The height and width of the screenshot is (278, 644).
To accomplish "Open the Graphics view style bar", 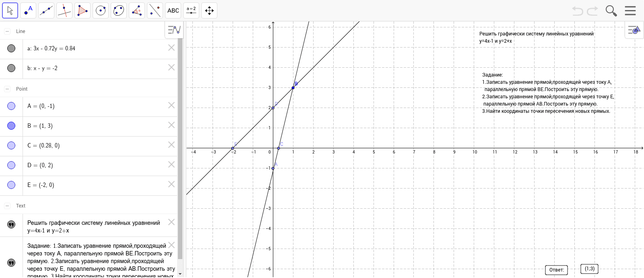I will click(x=634, y=30).
